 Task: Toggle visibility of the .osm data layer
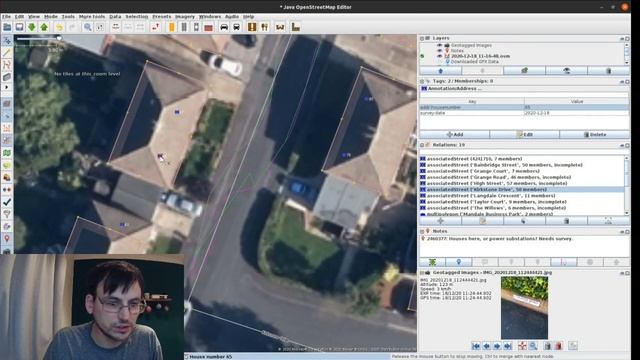(439, 56)
